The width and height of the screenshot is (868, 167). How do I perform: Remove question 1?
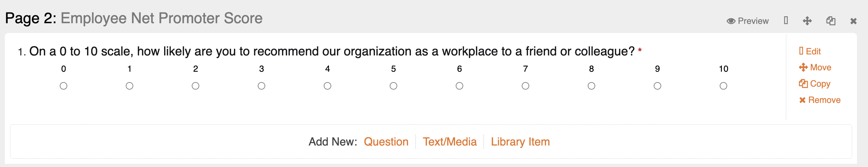tap(819, 100)
